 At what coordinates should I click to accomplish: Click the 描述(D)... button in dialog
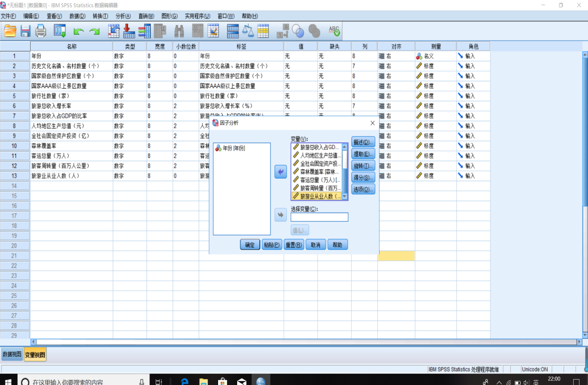pyautogui.click(x=363, y=142)
